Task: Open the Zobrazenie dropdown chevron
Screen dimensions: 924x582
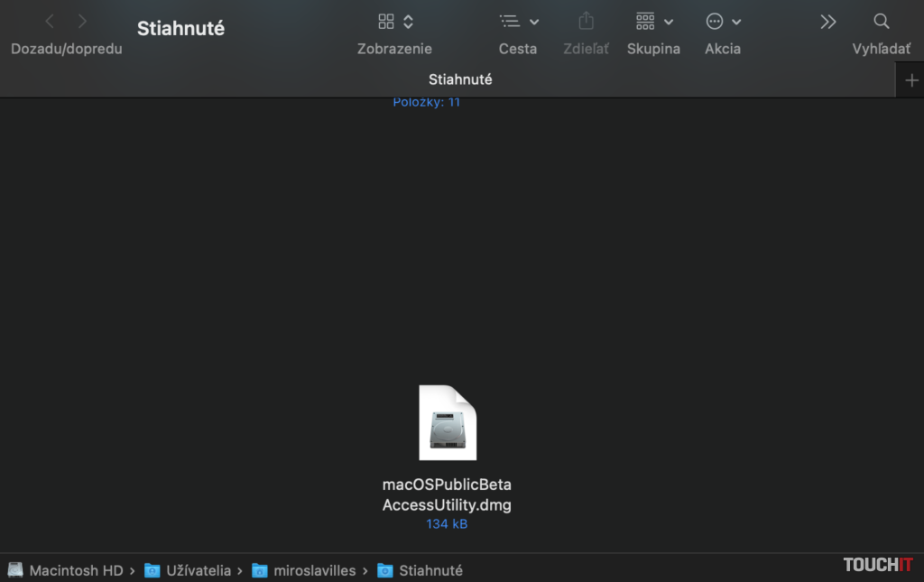Action: (407, 20)
